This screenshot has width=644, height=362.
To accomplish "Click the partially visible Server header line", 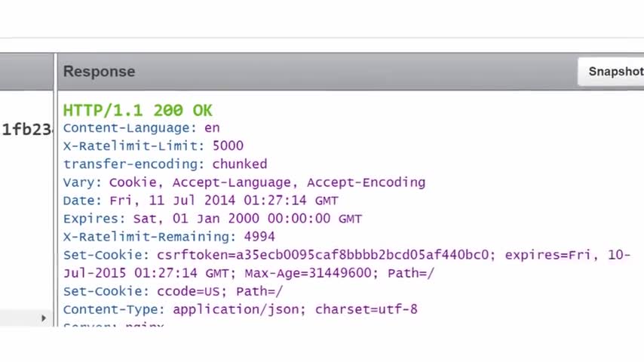I will point(113,326).
